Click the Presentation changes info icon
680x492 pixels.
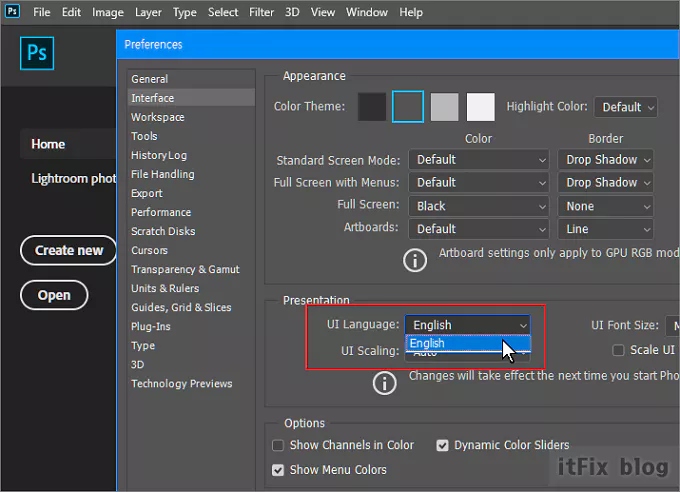click(x=385, y=384)
